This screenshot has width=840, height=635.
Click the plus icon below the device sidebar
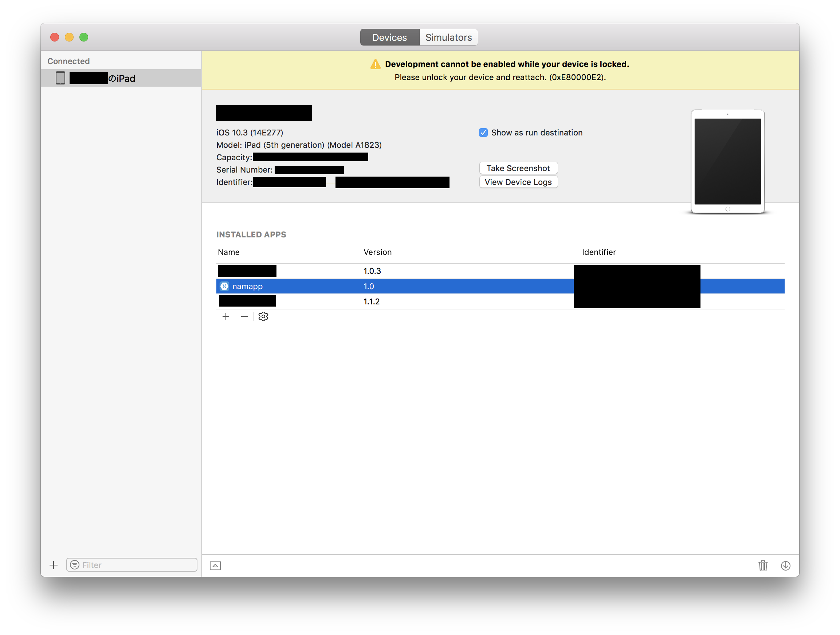[54, 565]
